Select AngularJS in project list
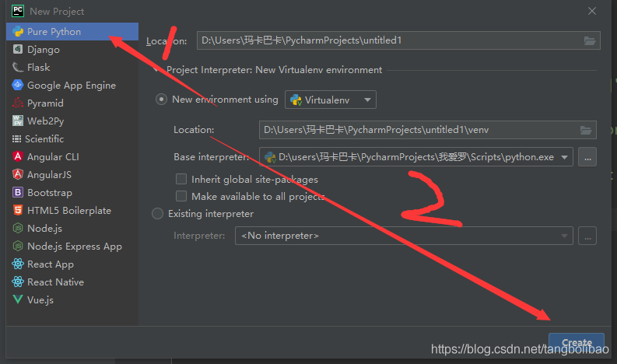Screen dimensions: 617x364 [72, 174]
